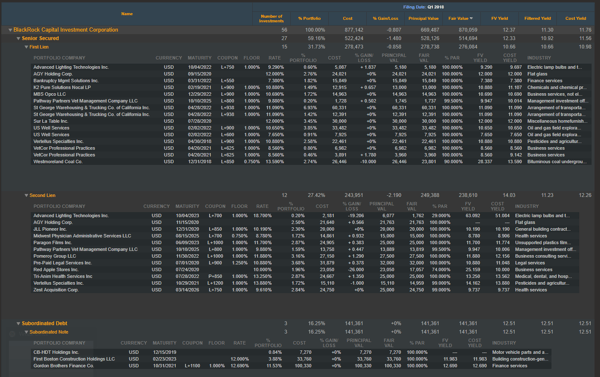Select Pomeroy Group LLC row
This screenshot has height=377, width=600.
coord(305,256)
